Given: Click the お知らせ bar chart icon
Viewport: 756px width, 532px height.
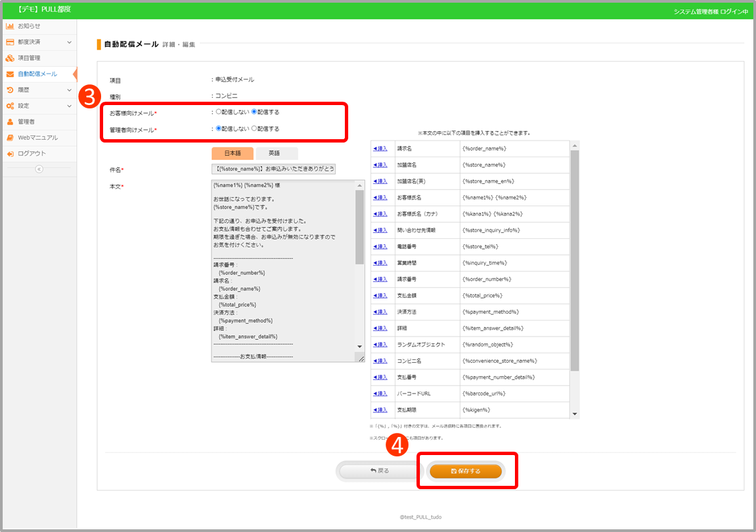Looking at the screenshot, I should [10, 26].
